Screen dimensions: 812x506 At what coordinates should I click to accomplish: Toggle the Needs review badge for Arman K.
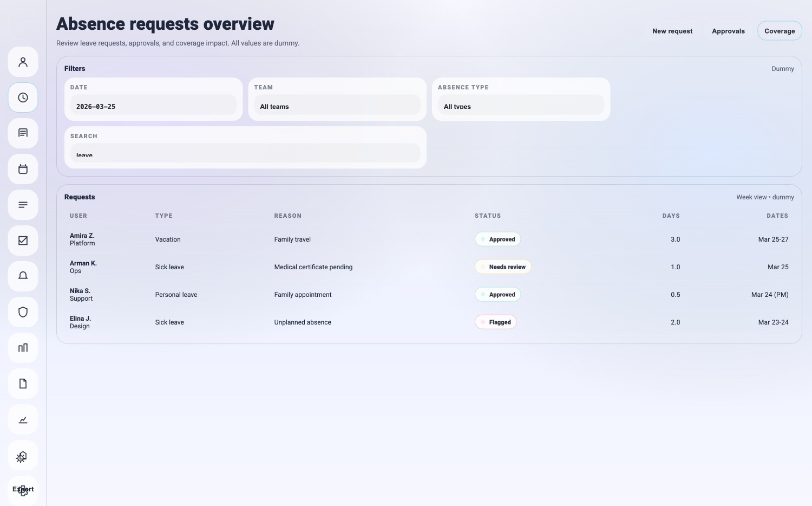[x=503, y=267]
